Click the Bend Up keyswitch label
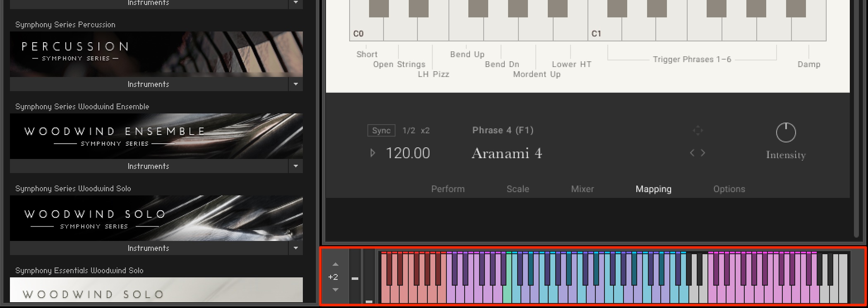 coord(467,54)
